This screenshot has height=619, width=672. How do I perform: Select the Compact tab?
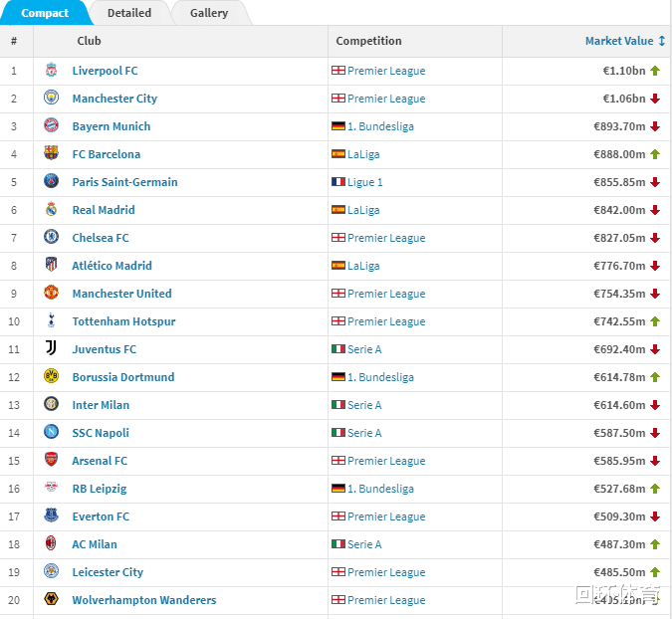[x=45, y=13]
